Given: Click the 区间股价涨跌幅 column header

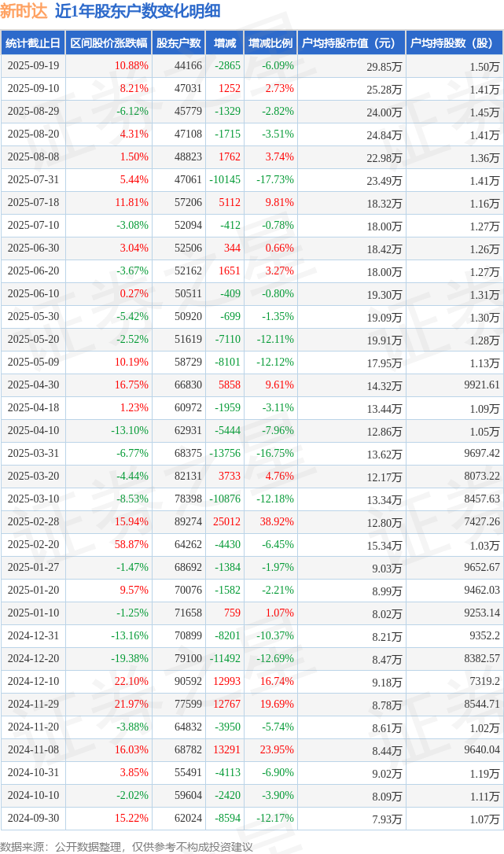Looking at the screenshot, I should click(x=109, y=43).
